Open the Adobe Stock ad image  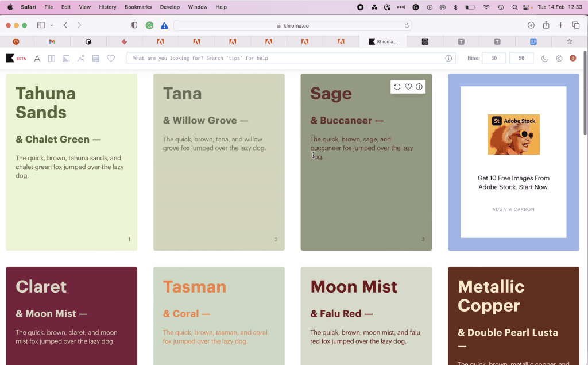pos(514,135)
